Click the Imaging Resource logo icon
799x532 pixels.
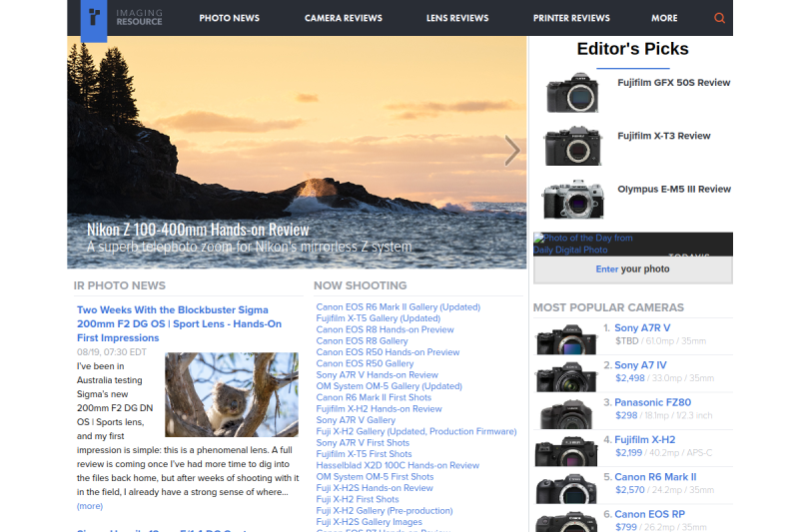(94, 19)
